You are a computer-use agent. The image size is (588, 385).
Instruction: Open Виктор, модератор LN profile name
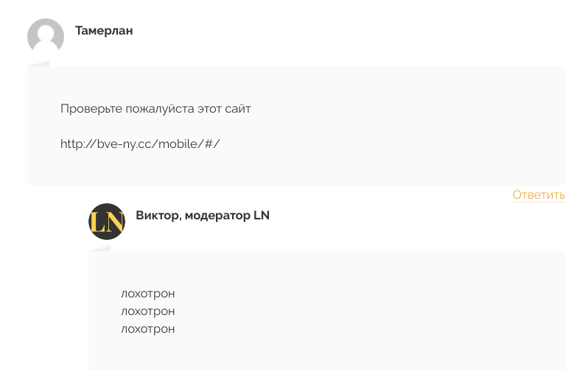coord(203,216)
